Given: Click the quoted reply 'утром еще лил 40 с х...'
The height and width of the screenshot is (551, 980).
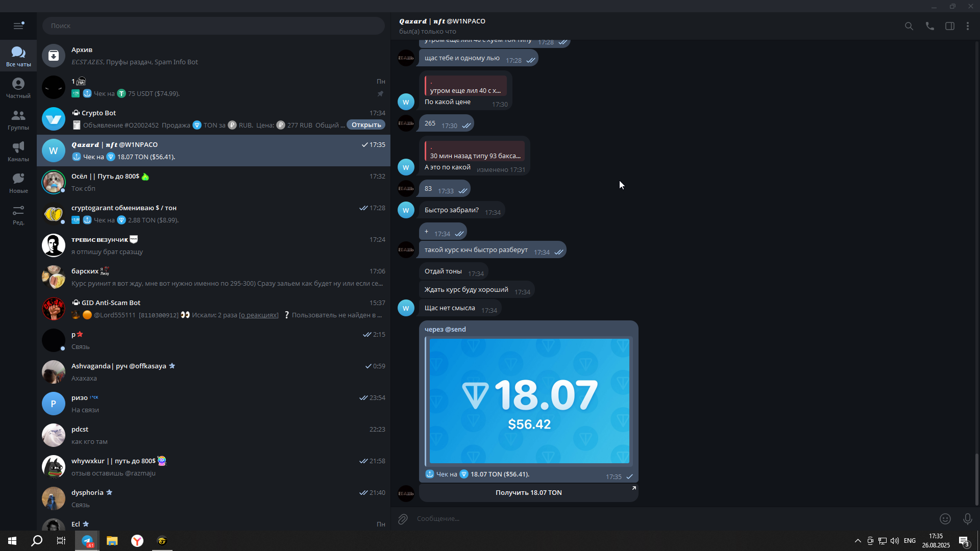Looking at the screenshot, I should coord(465,86).
